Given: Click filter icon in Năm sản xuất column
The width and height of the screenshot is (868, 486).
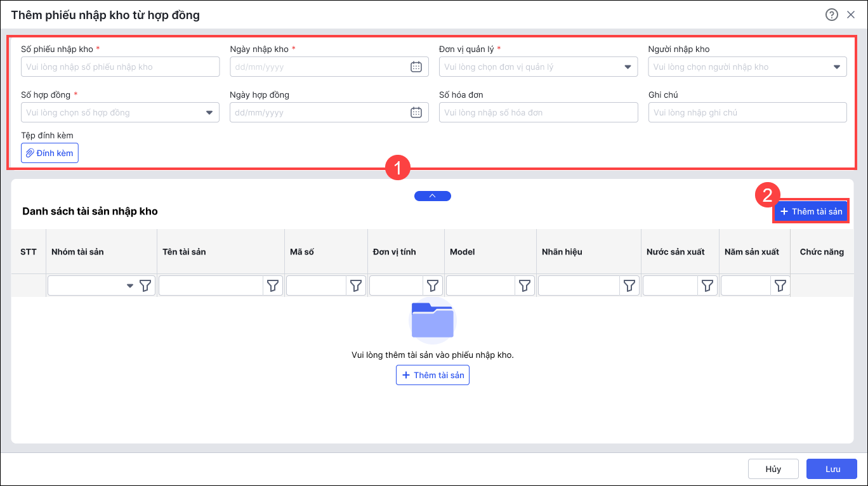Looking at the screenshot, I should click(x=780, y=286).
